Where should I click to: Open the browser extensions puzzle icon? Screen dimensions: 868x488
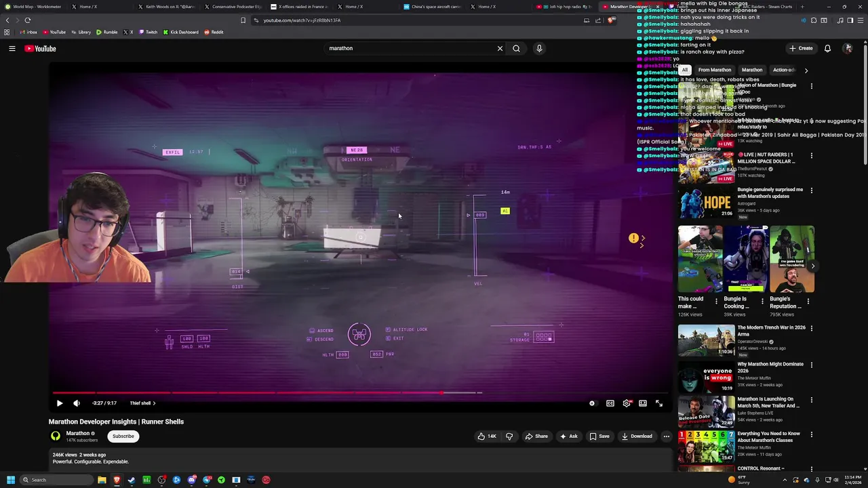814,20
